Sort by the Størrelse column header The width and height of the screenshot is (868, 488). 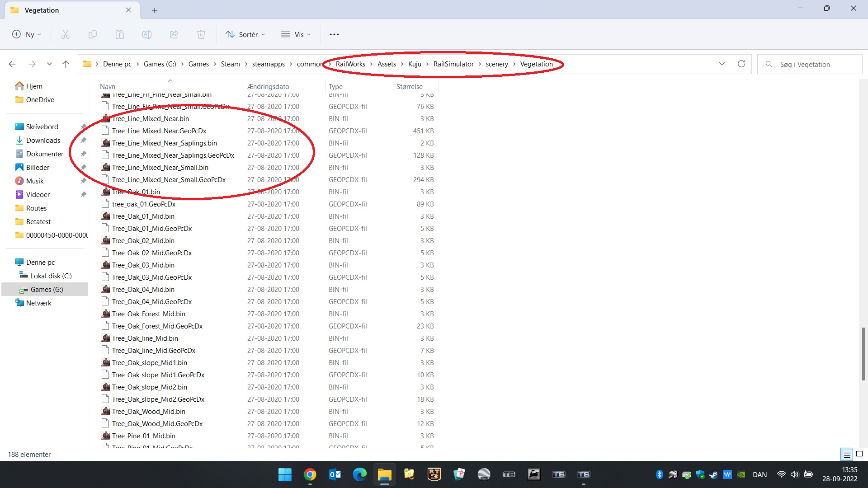(409, 86)
